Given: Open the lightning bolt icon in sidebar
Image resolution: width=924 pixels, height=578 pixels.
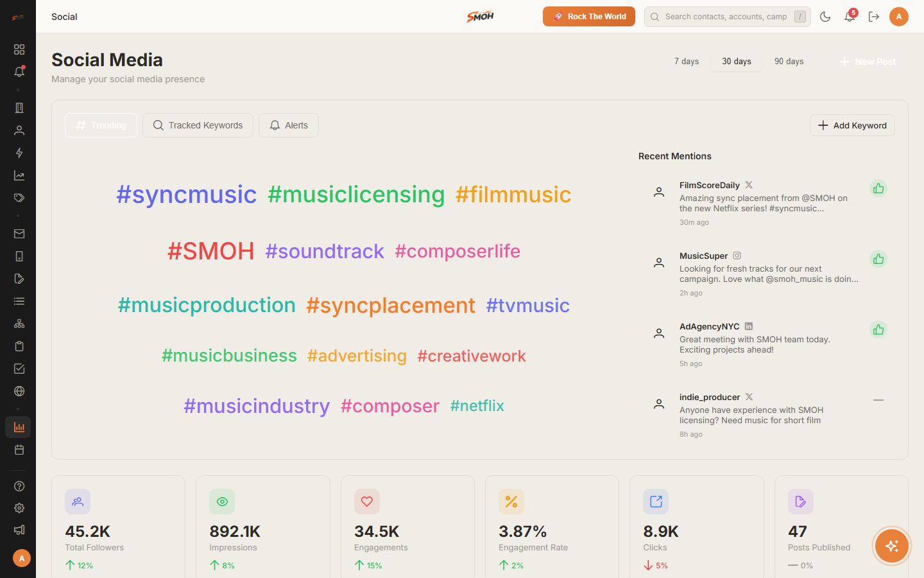Looking at the screenshot, I should point(19,153).
